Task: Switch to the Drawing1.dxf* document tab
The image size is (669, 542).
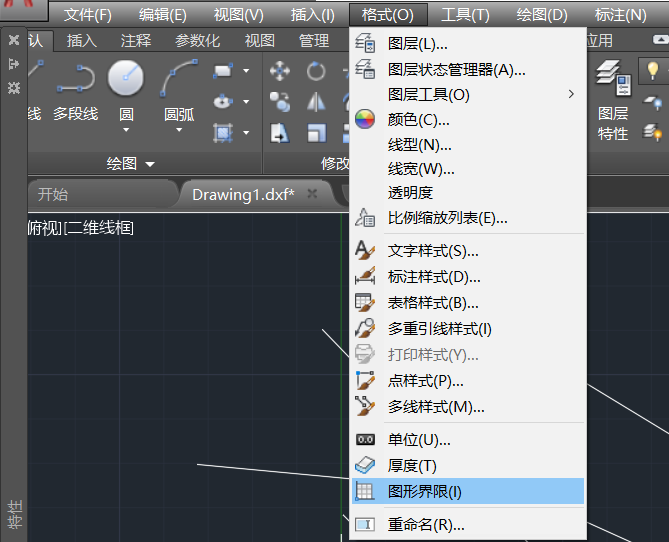Action: (243, 195)
